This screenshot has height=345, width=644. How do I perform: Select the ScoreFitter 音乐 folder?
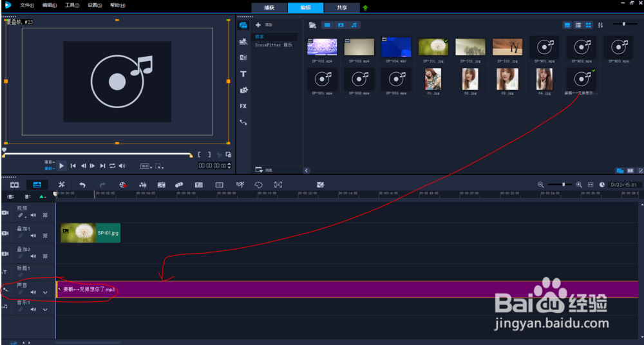273,45
